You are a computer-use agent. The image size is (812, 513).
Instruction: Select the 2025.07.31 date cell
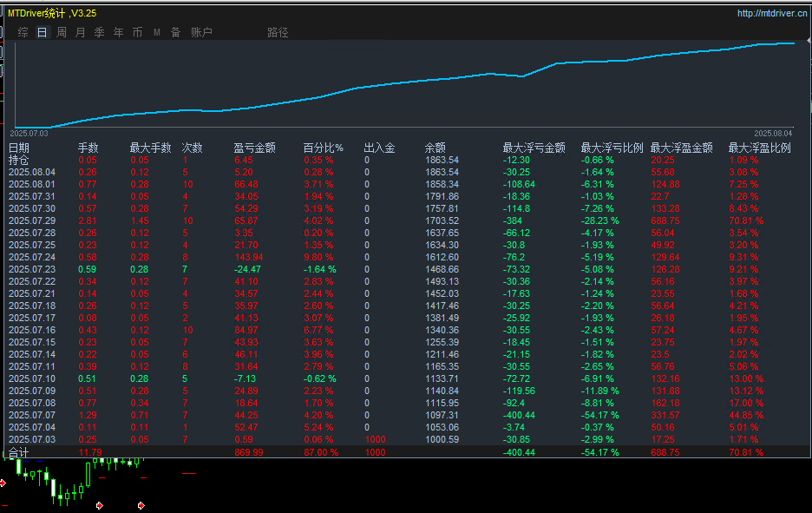coord(32,196)
